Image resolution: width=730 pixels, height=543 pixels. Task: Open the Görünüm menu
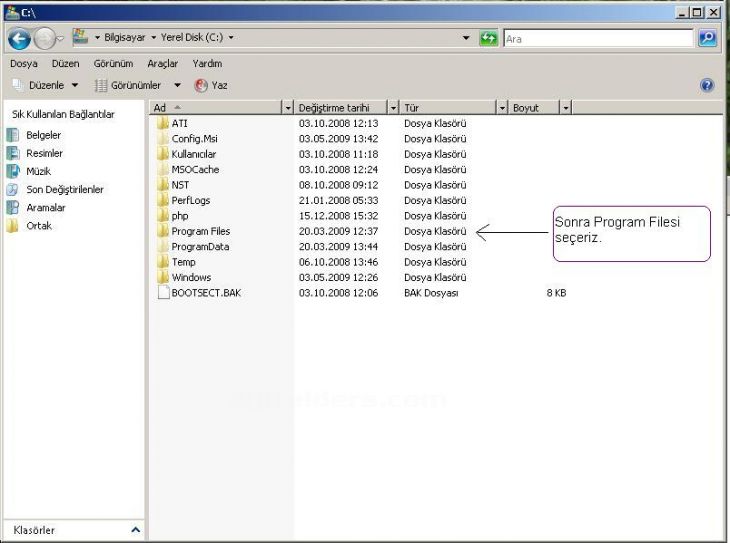[113, 63]
